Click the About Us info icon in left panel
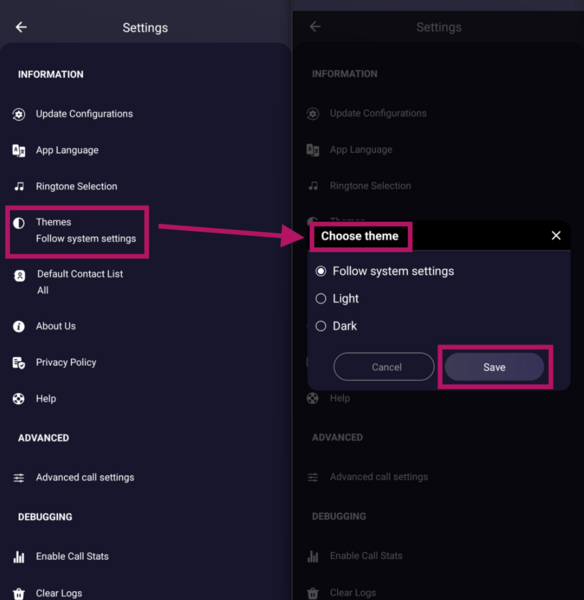The height and width of the screenshot is (600, 584). tap(19, 326)
